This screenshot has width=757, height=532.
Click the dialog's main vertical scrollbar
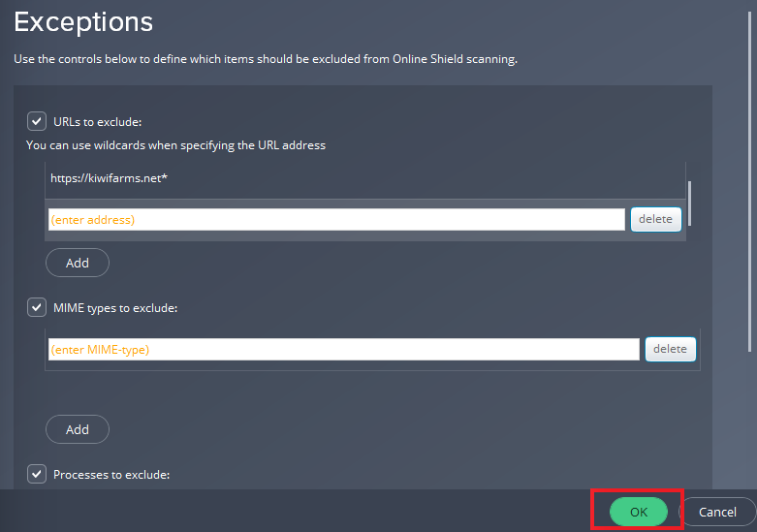click(x=750, y=181)
